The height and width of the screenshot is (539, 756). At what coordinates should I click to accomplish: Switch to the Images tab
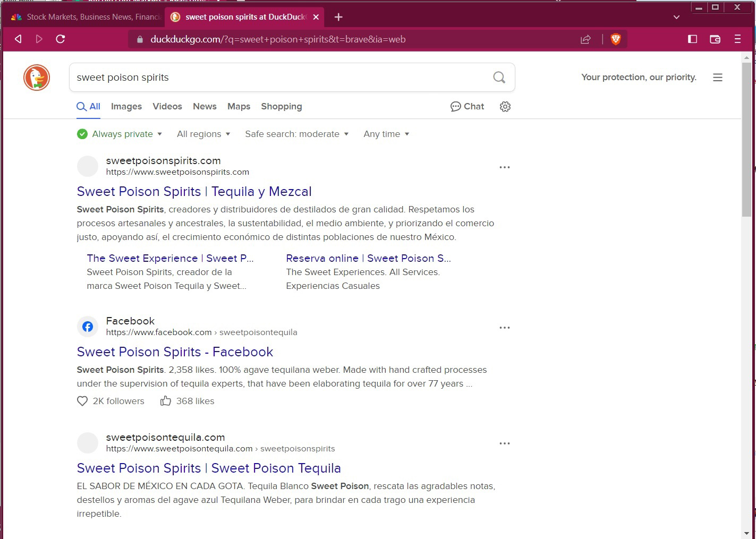click(x=126, y=107)
